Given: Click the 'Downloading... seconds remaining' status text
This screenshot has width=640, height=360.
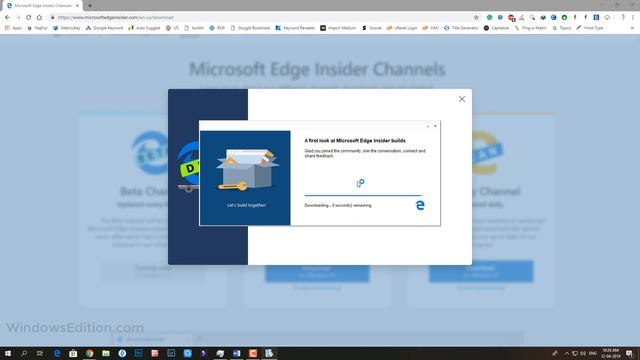Looking at the screenshot, I should [338, 205].
